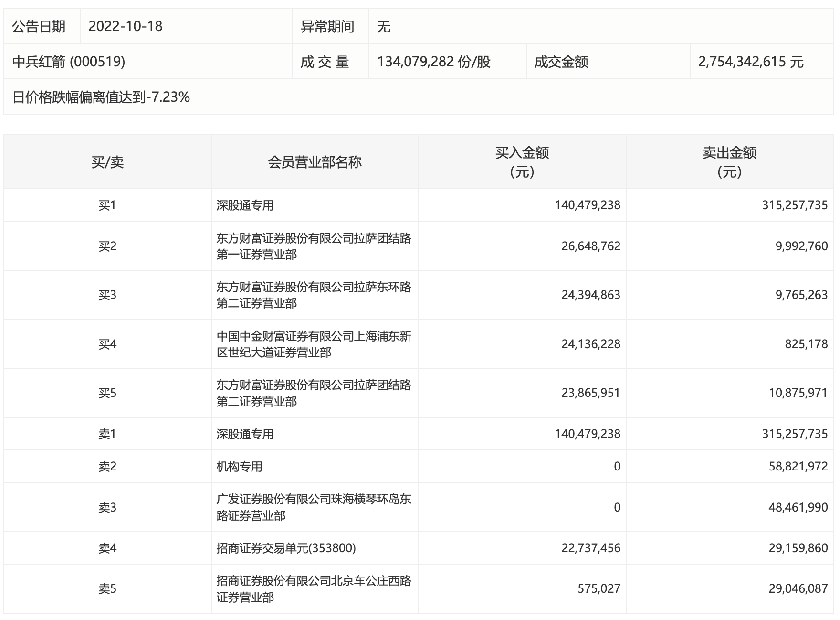Open 东方财富证券 拉萨团结路第一证券营业部 entry
Viewport: 840px width, 620px height.
(x=313, y=246)
